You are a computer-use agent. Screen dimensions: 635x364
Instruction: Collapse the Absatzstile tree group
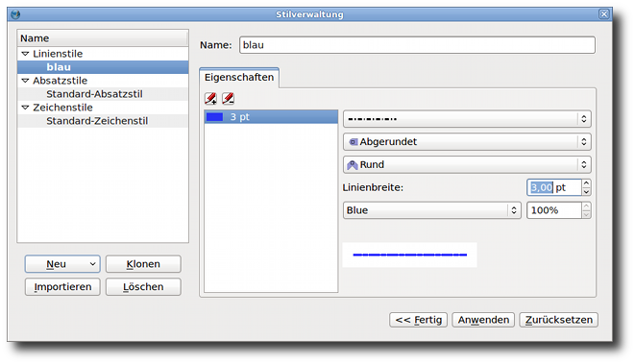click(25, 81)
